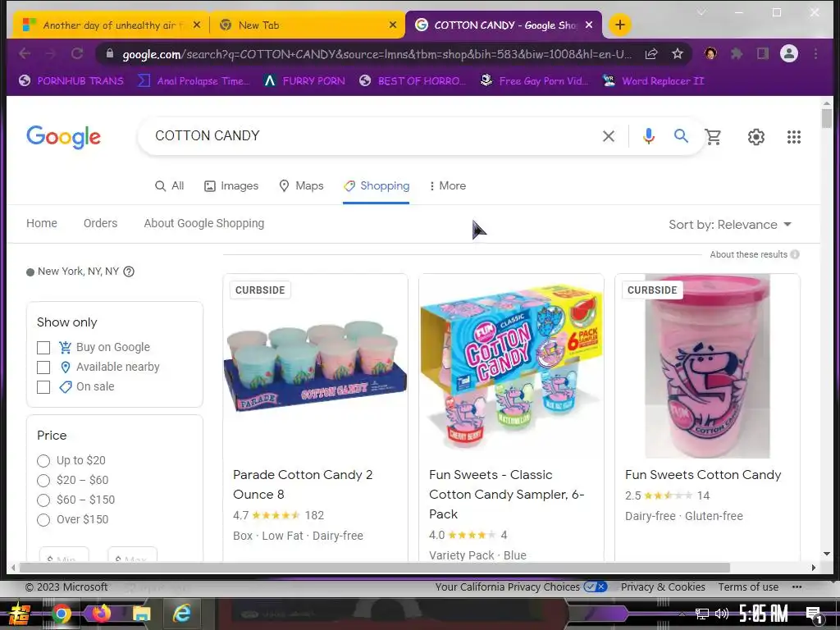Image resolution: width=840 pixels, height=630 pixels.
Task: Expand the tab search chevron in title bar
Action: point(701,12)
